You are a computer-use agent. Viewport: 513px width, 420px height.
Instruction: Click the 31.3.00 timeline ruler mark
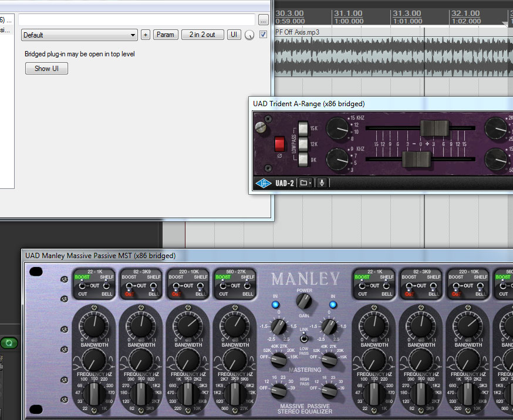(x=407, y=13)
